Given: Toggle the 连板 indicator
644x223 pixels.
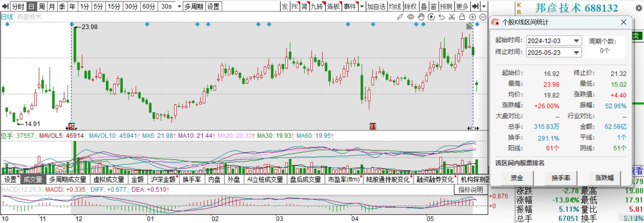Looking at the screenshot, I should (x=333, y=6).
